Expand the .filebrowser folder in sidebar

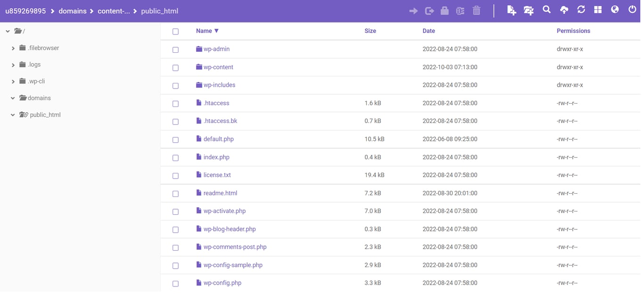(12, 48)
